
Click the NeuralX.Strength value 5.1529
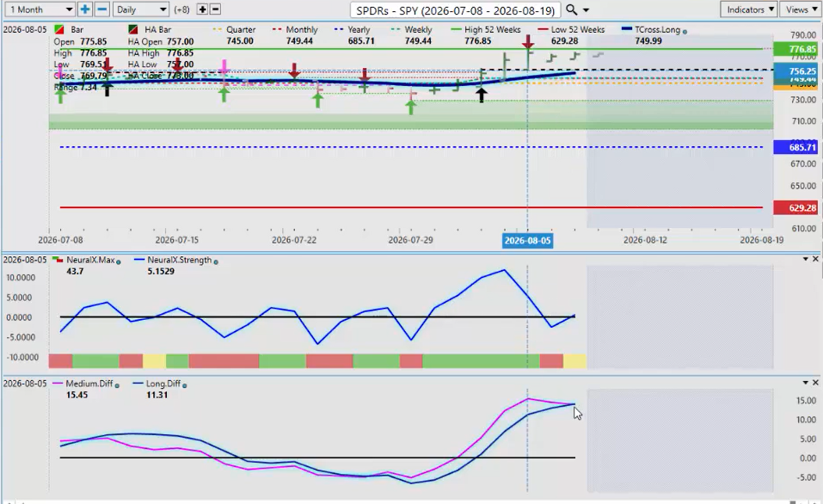click(161, 272)
